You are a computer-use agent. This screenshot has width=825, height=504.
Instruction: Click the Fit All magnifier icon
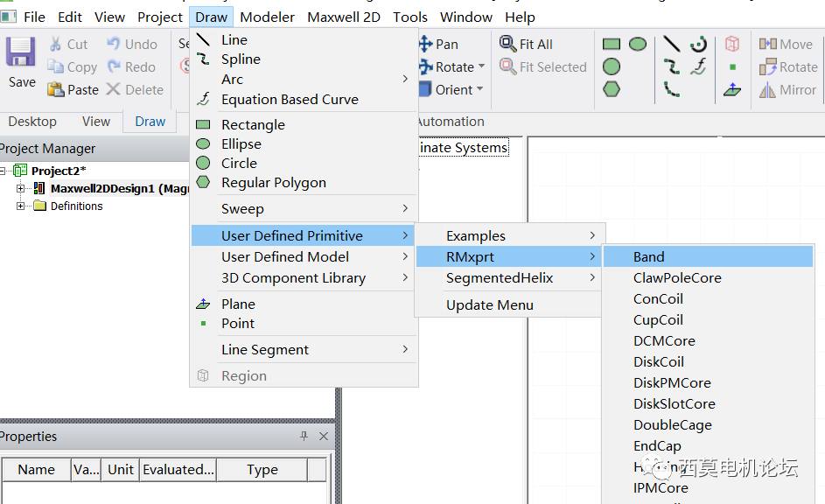507,44
